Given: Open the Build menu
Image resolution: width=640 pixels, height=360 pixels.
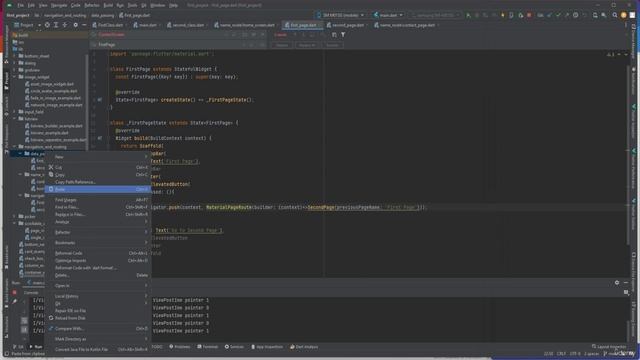Looking at the screenshot, I should [108, 5].
